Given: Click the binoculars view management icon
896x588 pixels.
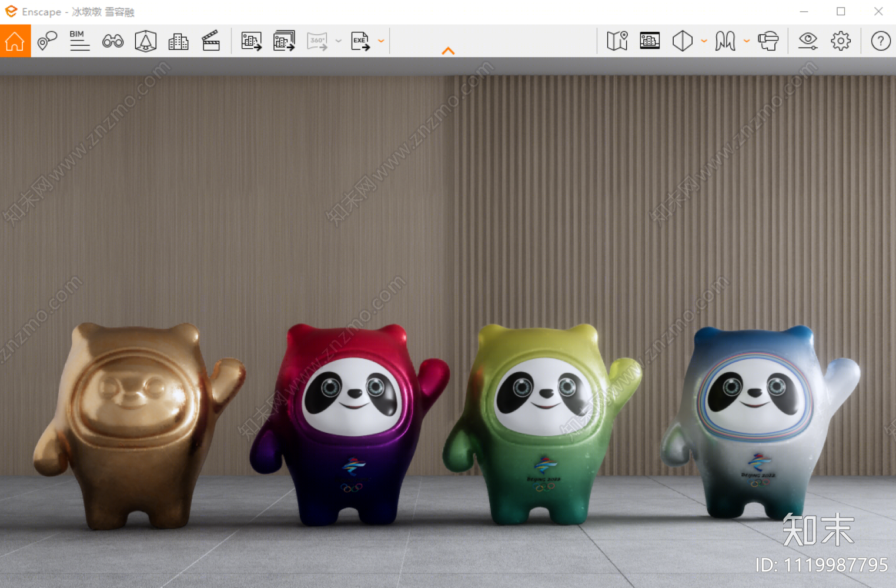Looking at the screenshot, I should tap(112, 41).
